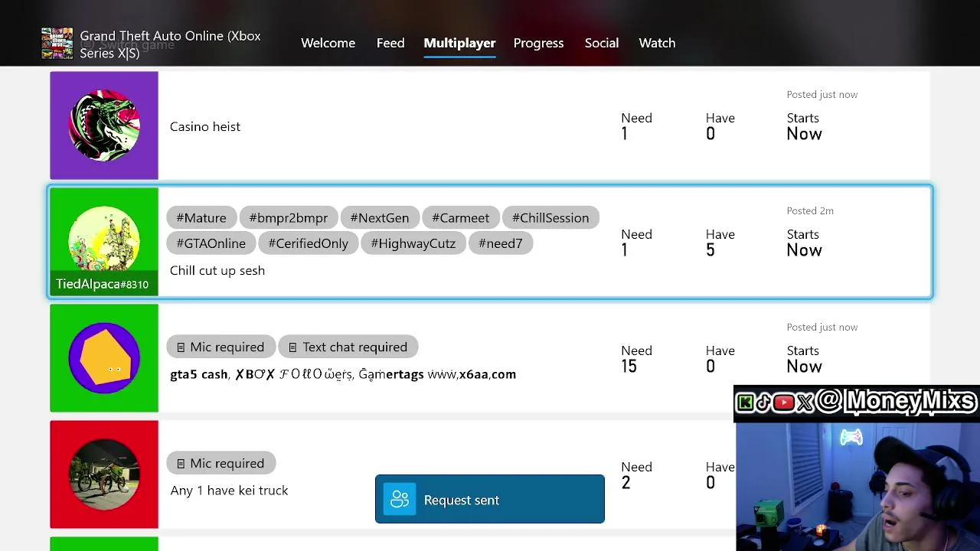The width and height of the screenshot is (980, 551).
Task: Click the TikTok icon in overlay banner
Action: coord(763,403)
